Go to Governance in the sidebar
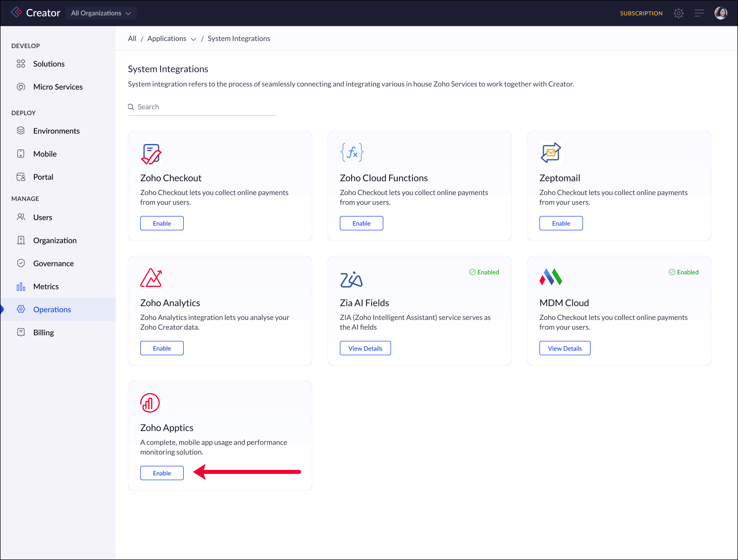Screen dimensions: 738x560 tap(53, 263)
